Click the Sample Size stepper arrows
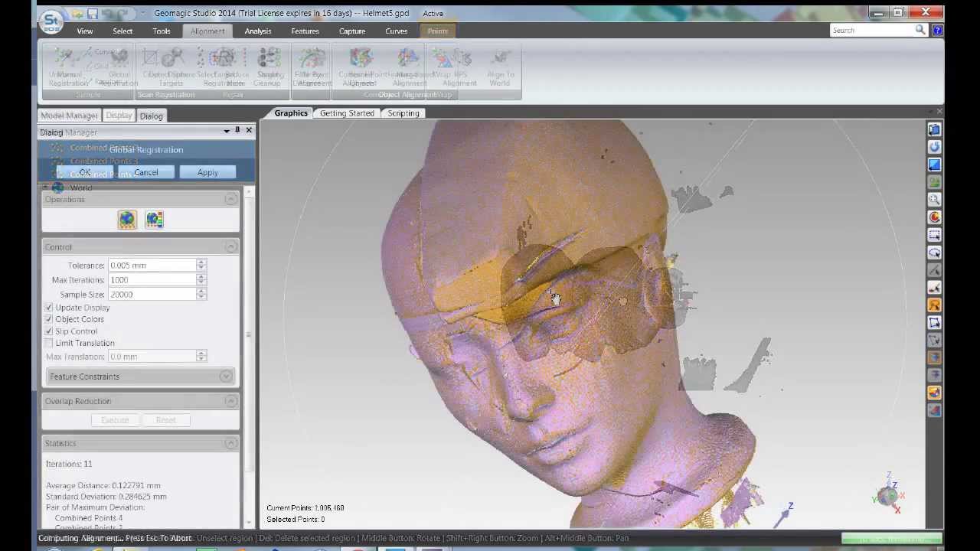The height and width of the screenshot is (551, 980). click(x=201, y=295)
